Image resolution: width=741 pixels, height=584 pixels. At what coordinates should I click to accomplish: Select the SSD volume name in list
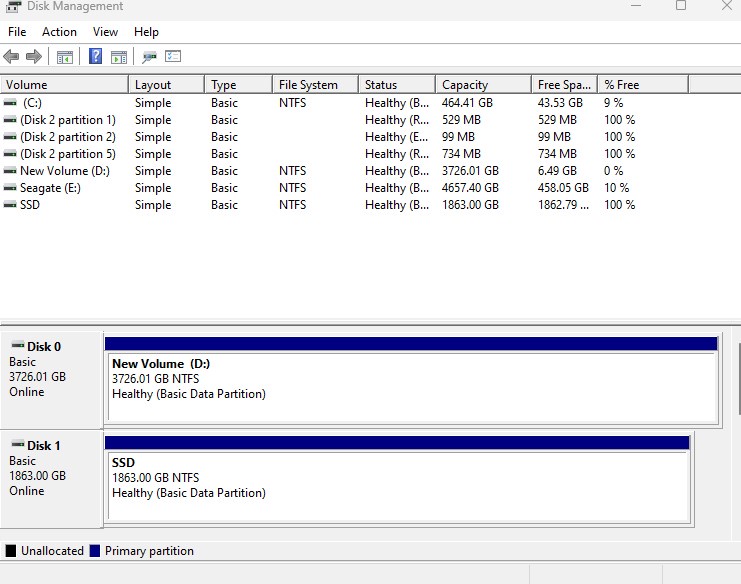point(30,205)
